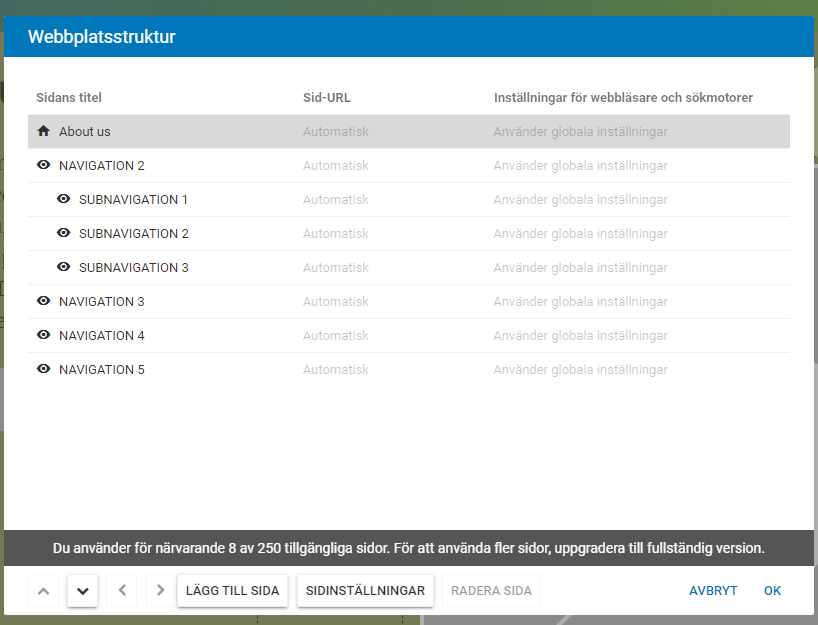Click the LÄGG TILL SIDA button

(232, 591)
